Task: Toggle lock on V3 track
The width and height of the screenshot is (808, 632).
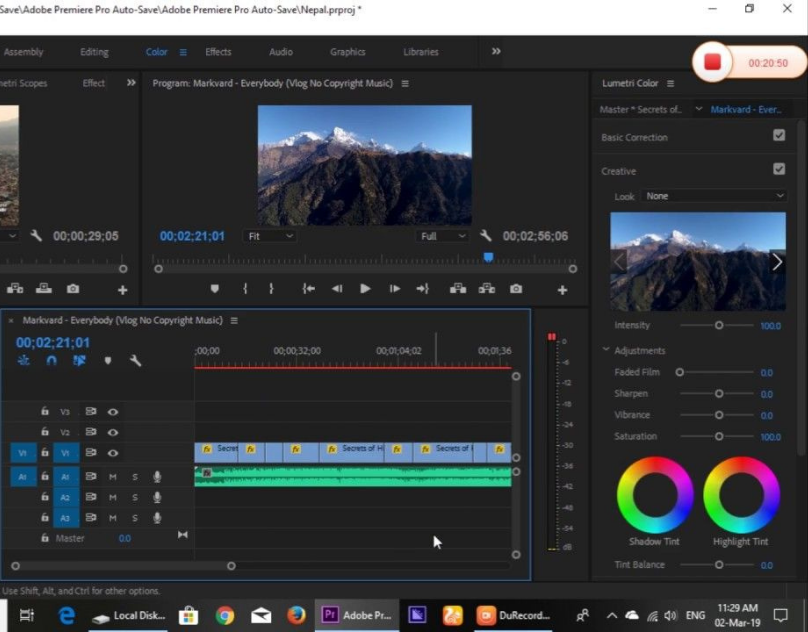Action: click(x=45, y=411)
